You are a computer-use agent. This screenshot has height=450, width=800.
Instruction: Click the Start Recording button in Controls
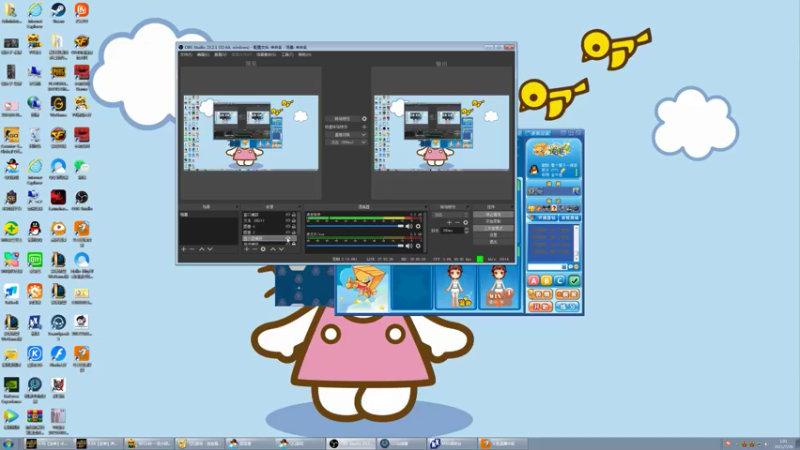coord(493,221)
